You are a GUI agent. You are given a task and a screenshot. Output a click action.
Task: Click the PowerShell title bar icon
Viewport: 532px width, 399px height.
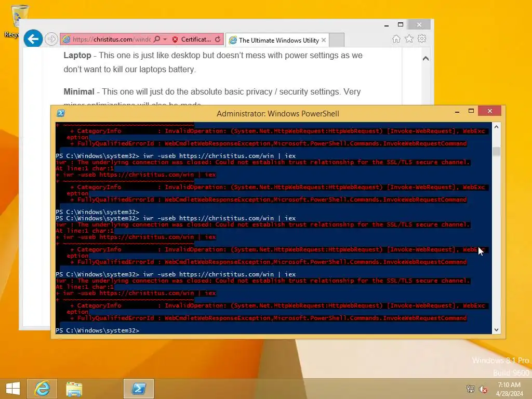tap(61, 113)
